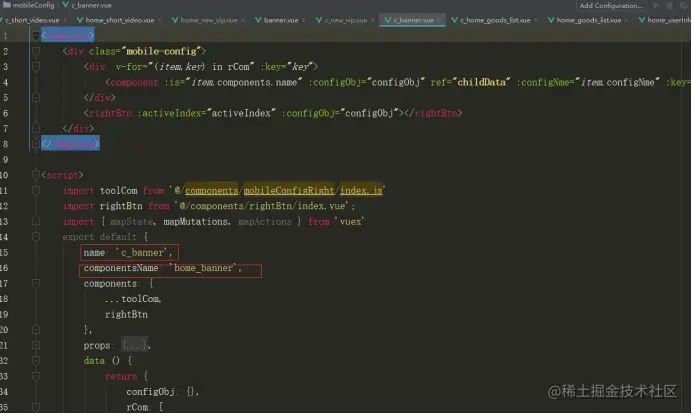Collapse the return block at line 33
The height and width of the screenshot is (414, 692).
[x=36, y=376]
